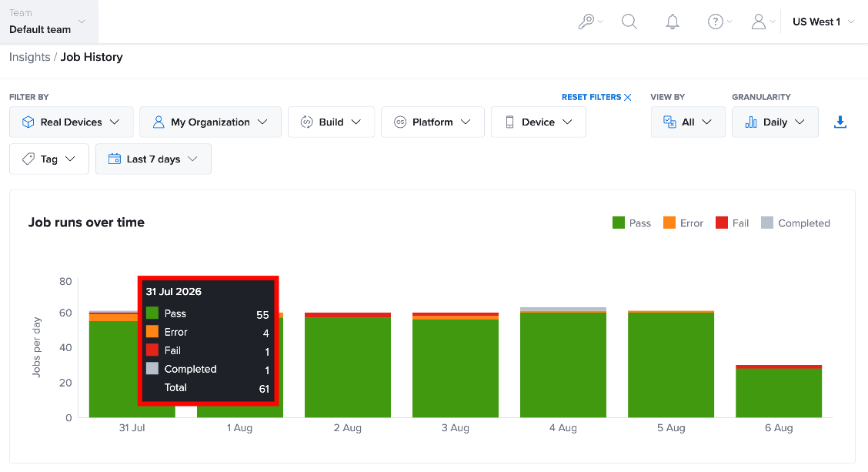Open the access key icon menu

[590, 22]
